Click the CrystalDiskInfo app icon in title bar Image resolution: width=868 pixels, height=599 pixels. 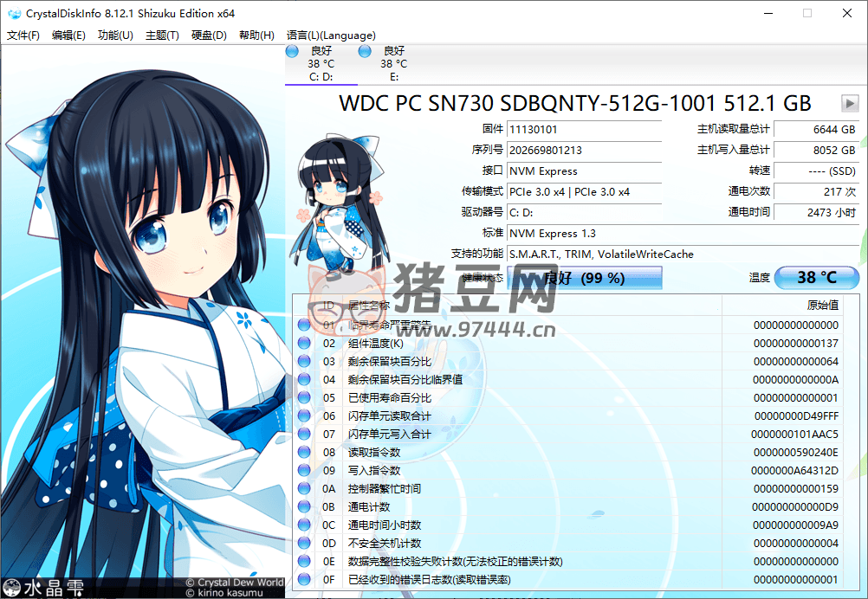click(14, 14)
